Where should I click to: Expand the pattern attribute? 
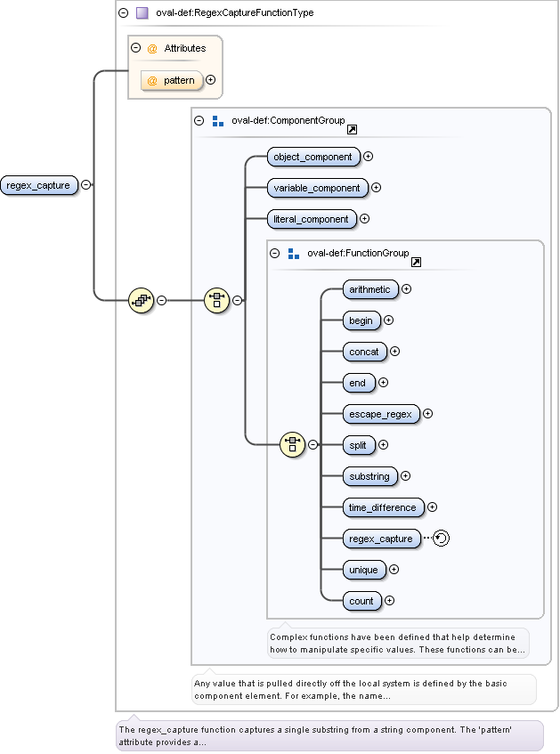pyautogui.click(x=211, y=80)
